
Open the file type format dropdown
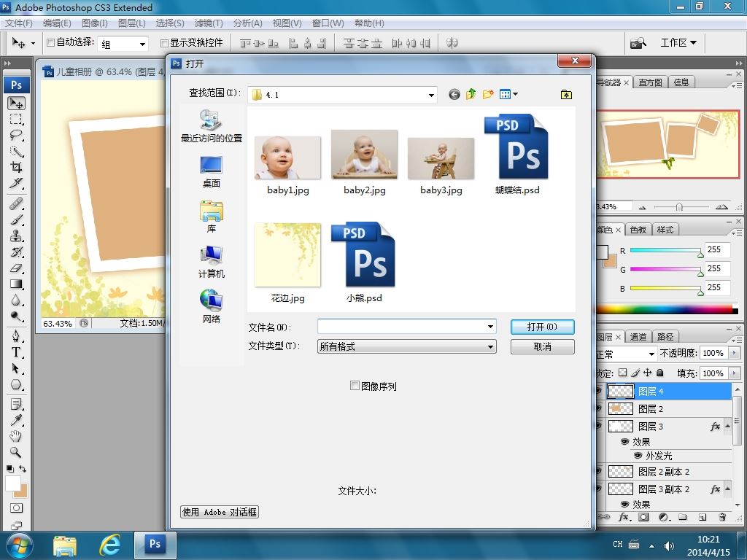click(490, 346)
